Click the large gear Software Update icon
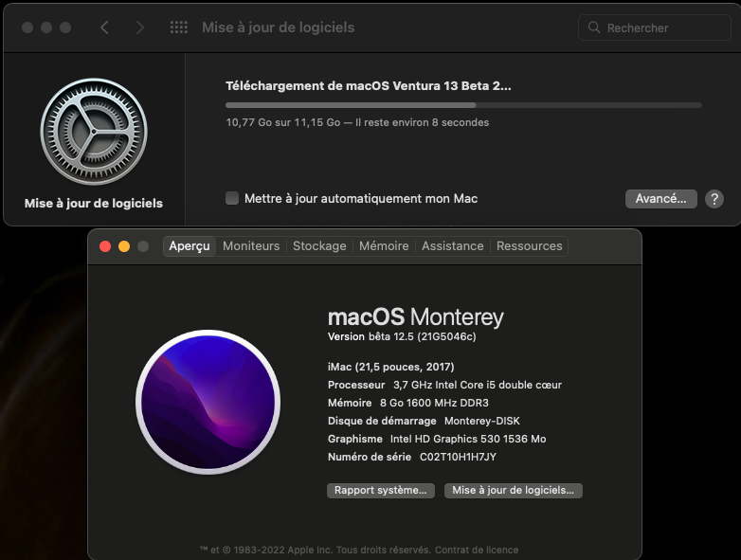This screenshot has width=741, height=560. (94, 132)
